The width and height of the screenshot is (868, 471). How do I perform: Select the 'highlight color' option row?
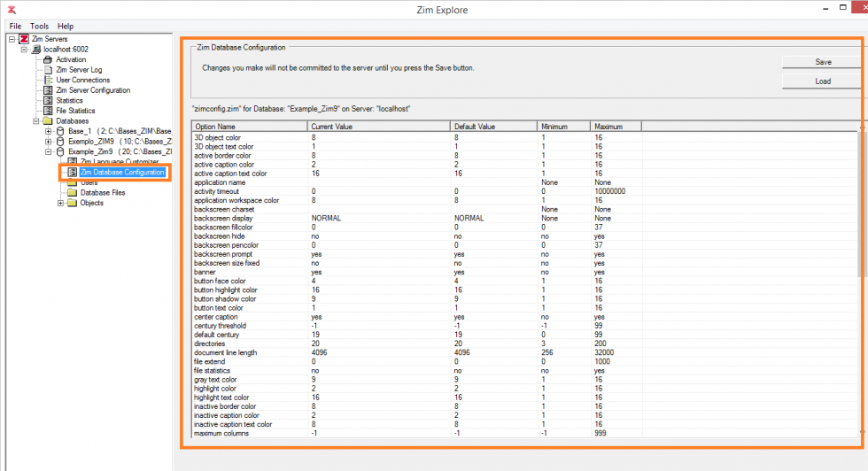tap(526, 388)
